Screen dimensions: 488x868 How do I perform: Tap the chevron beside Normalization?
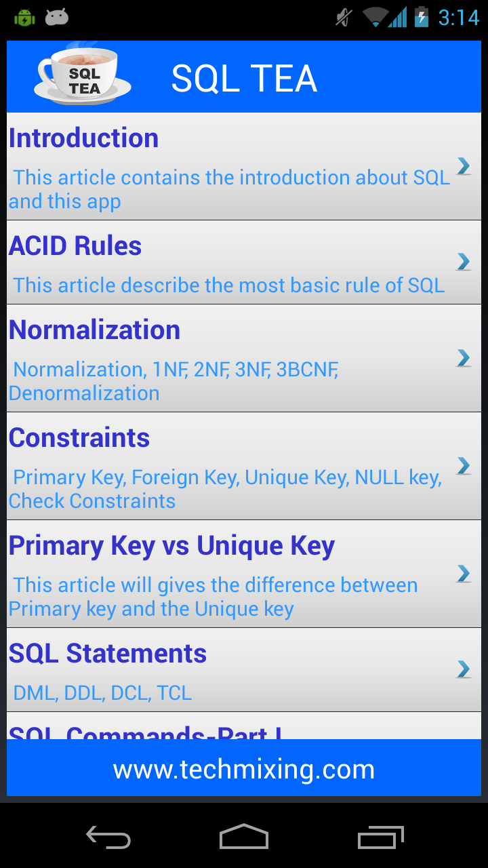pos(464,358)
